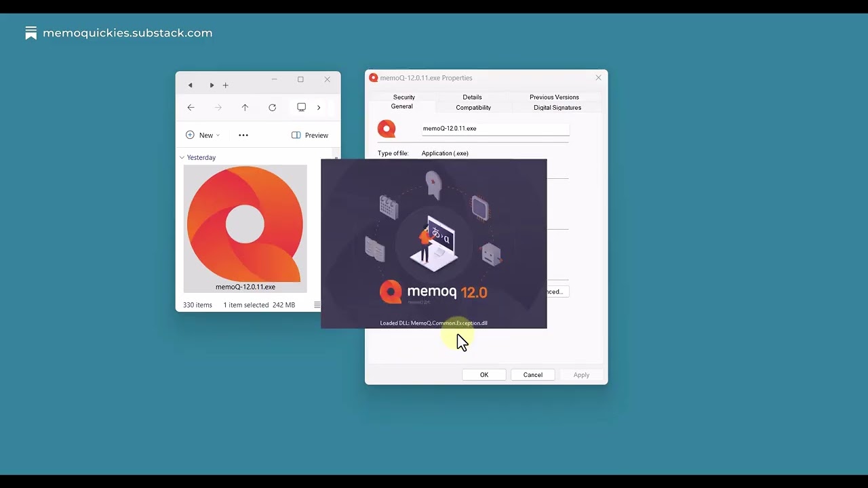Switch to details view in status bar
This screenshot has width=868, height=488.
[x=317, y=305]
